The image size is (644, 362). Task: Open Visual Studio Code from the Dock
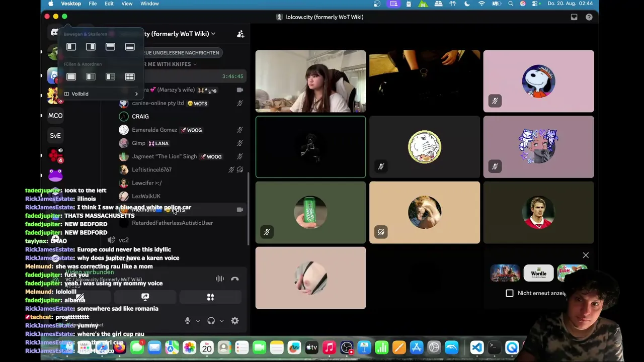(x=476, y=347)
